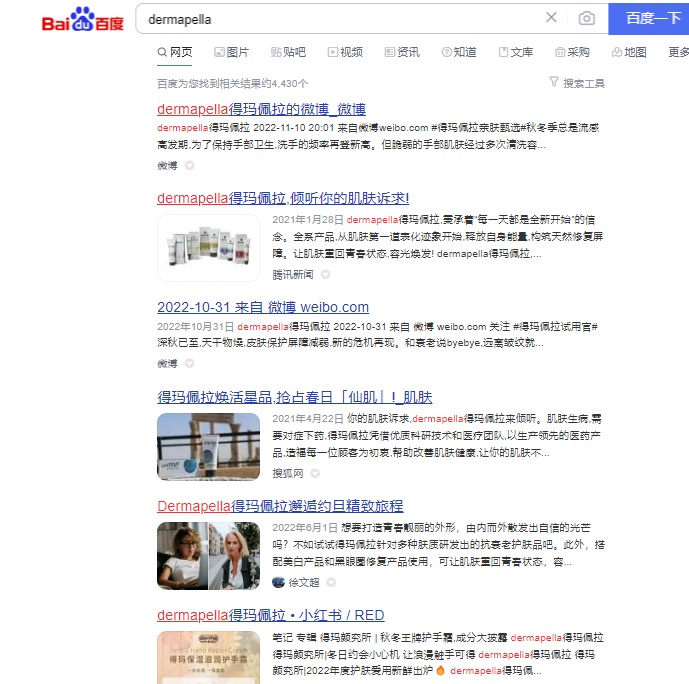
Task: Go to the 知道 tab
Action: click(x=459, y=52)
